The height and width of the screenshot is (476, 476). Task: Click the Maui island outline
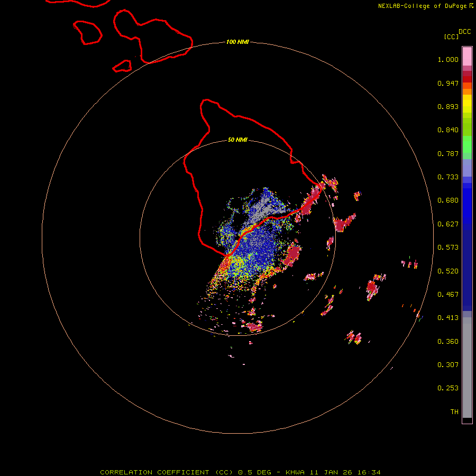point(153,36)
